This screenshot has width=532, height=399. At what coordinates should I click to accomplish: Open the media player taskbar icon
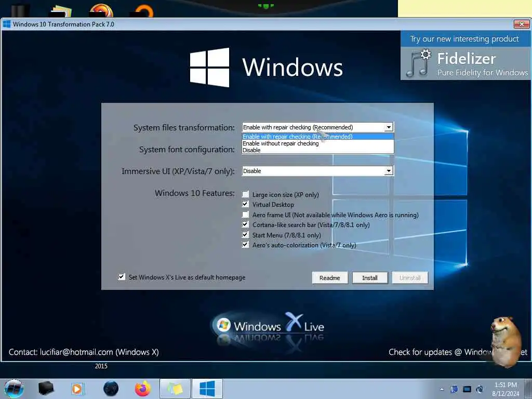pos(77,389)
